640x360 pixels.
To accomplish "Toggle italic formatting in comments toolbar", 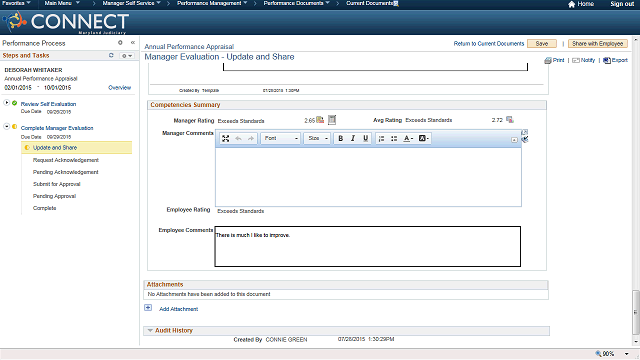I will [353, 138].
